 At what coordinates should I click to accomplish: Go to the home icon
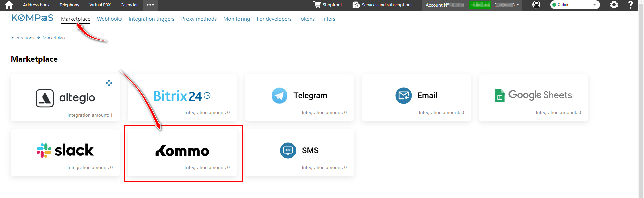9,5
